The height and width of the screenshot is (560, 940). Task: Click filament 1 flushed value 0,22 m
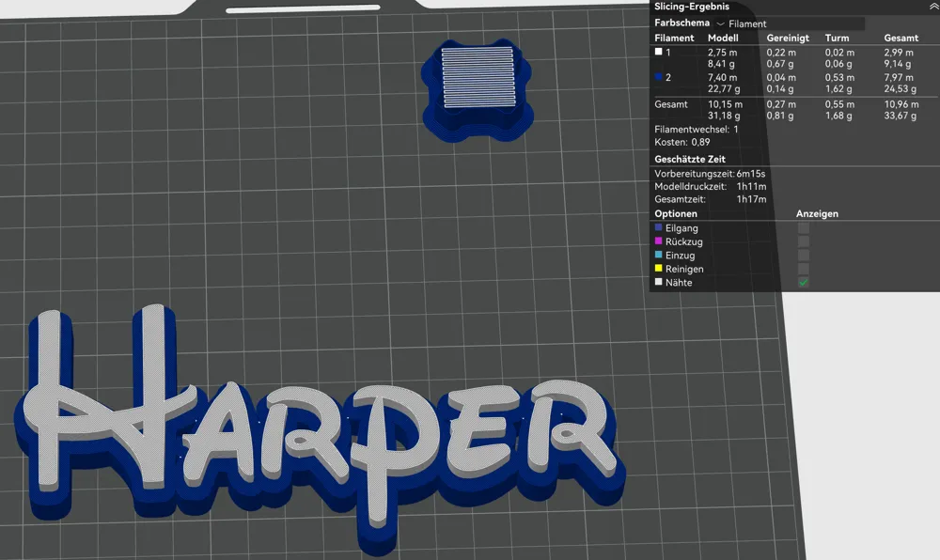(781, 53)
